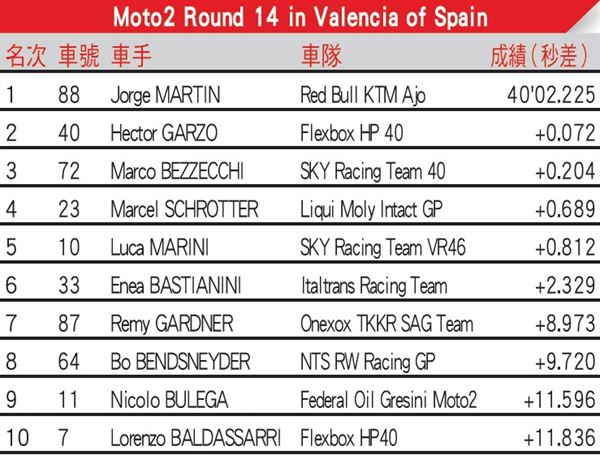Screen dimensions: 600x455
Task: Select Enea BASTIANINI entry
Action: (176, 285)
